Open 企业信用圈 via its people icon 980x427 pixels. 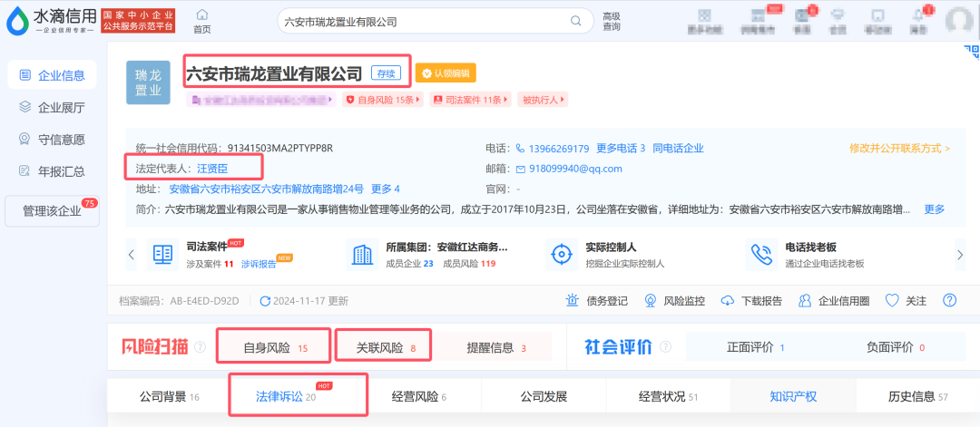[805, 301]
